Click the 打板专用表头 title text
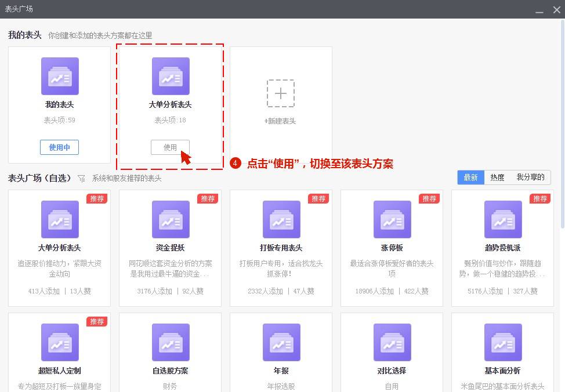Image resolution: width=565 pixels, height=392 pixels. 281,248
